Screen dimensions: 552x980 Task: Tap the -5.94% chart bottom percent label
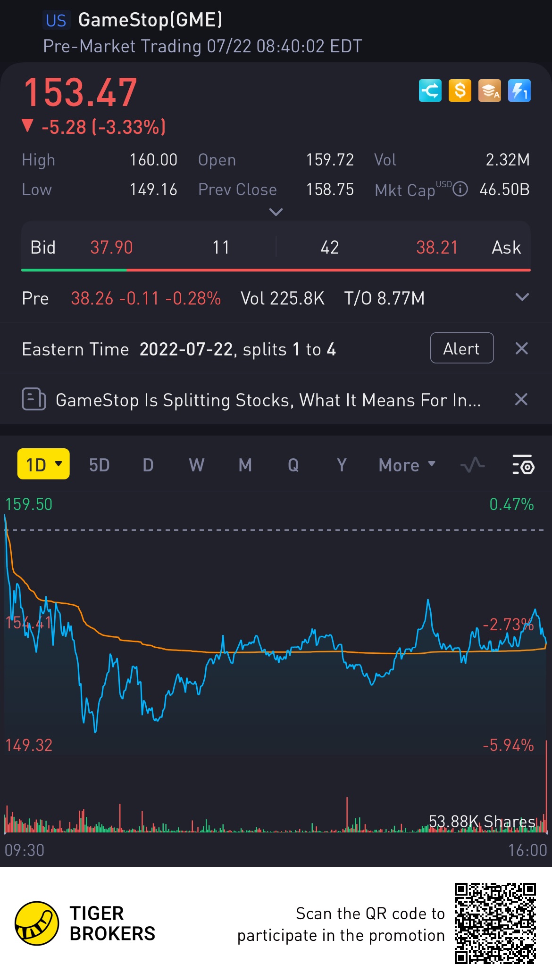coord(508,745)
